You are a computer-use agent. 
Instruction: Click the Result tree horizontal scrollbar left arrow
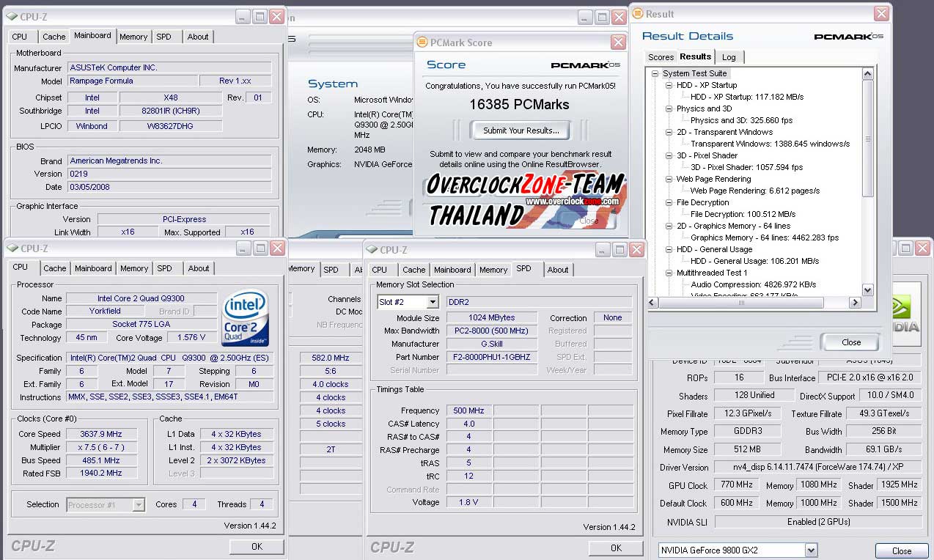tap(655, 303)
